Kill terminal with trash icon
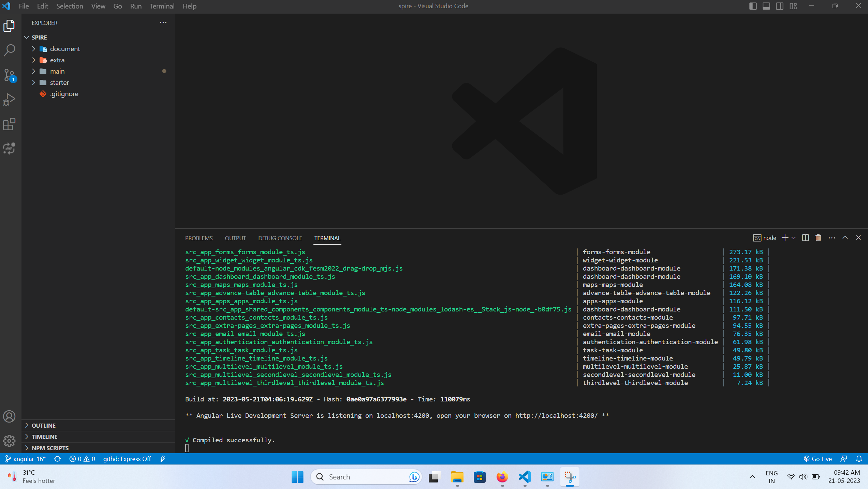The height and width of the screenshot is (489, 868). (818, 238)
